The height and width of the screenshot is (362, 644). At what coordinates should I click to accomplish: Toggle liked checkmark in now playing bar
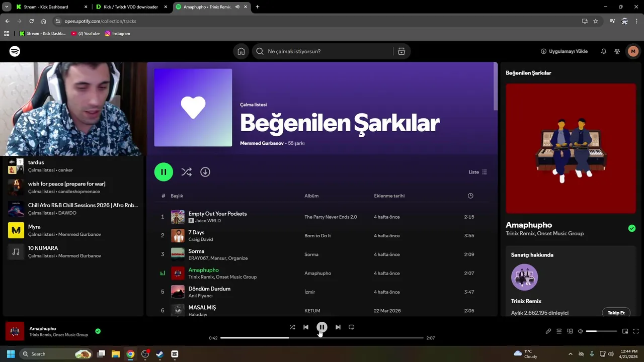98,331
